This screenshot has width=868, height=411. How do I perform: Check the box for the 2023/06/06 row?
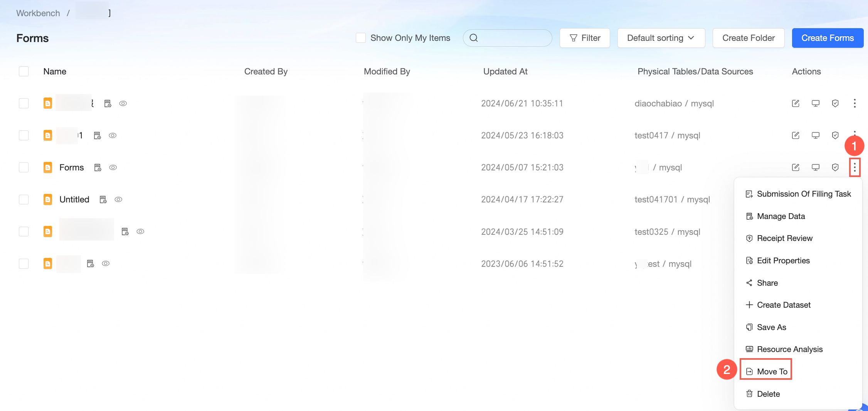[24, 263]
